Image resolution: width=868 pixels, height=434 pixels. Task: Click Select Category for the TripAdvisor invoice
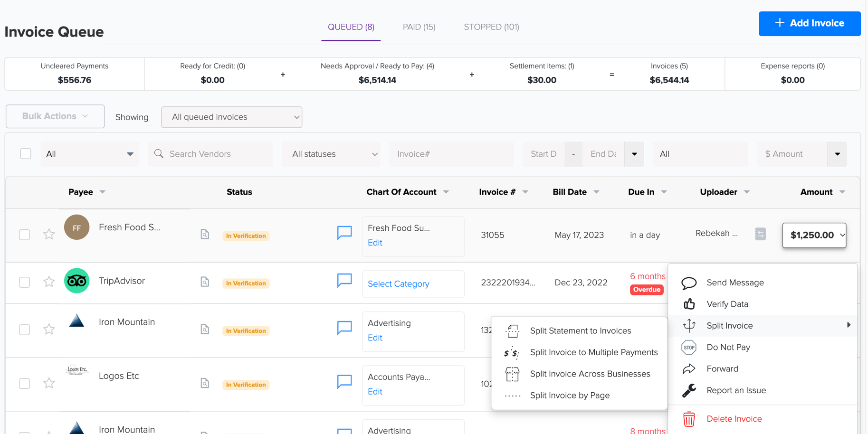[398, 283]
